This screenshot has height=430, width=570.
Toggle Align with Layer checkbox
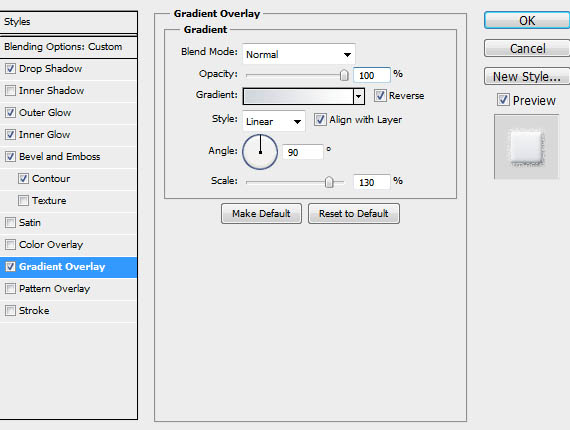(x=320, y=120)
